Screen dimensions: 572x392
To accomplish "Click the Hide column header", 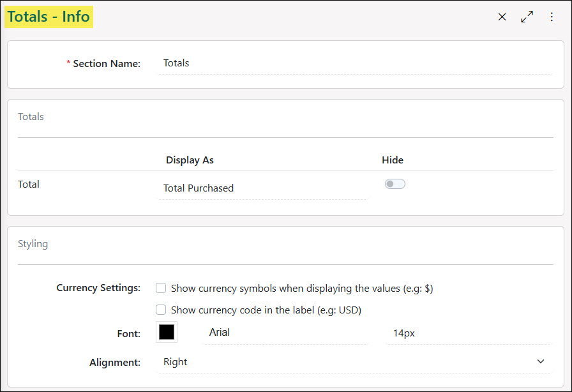I will [393, 160].
